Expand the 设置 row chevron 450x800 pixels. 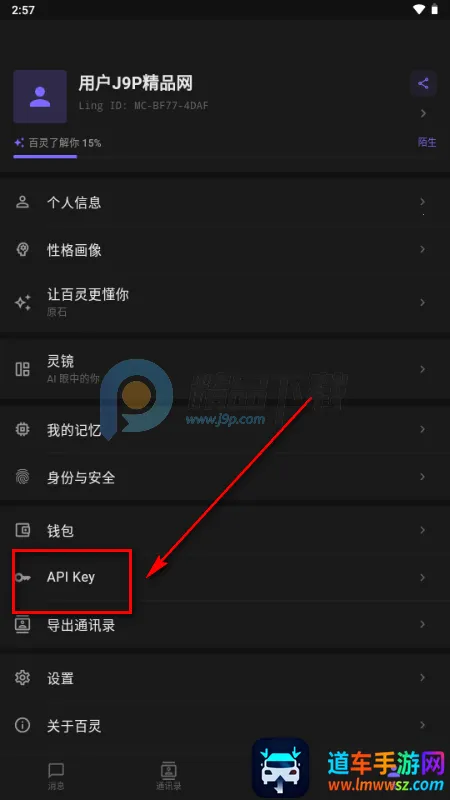pyautogui.click(x=422, y=678)
